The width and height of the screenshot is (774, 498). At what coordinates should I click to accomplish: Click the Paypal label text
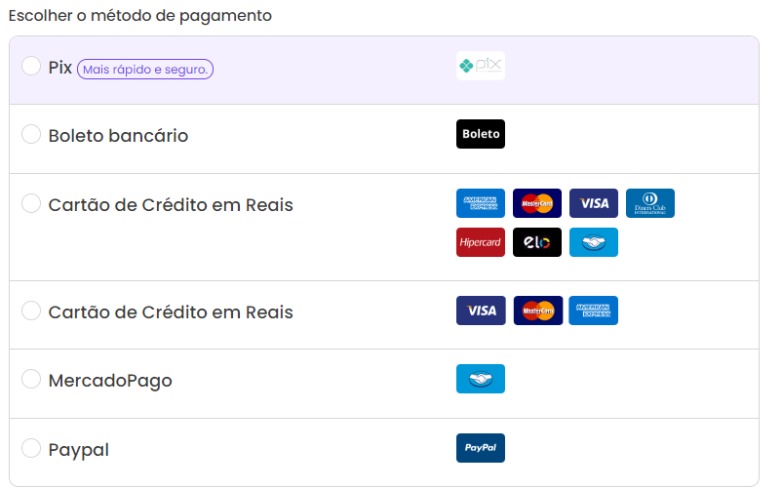pos(78,450)
